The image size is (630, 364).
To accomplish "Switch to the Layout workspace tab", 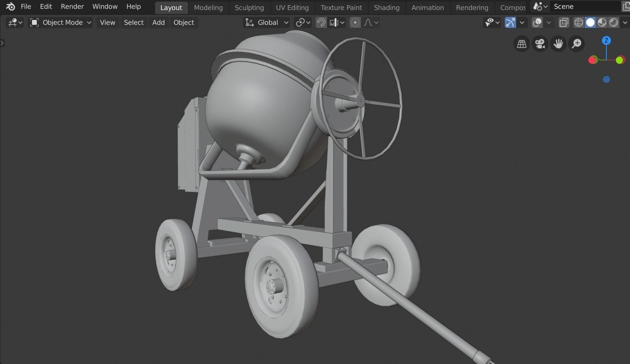I will click(171, 8).
